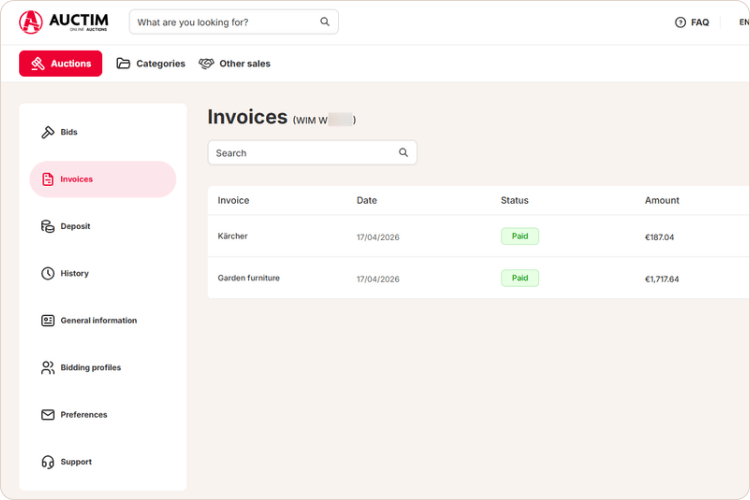750x500 pixels.
Task: Click the Auctim logo
Action: (x=64, y=22)
